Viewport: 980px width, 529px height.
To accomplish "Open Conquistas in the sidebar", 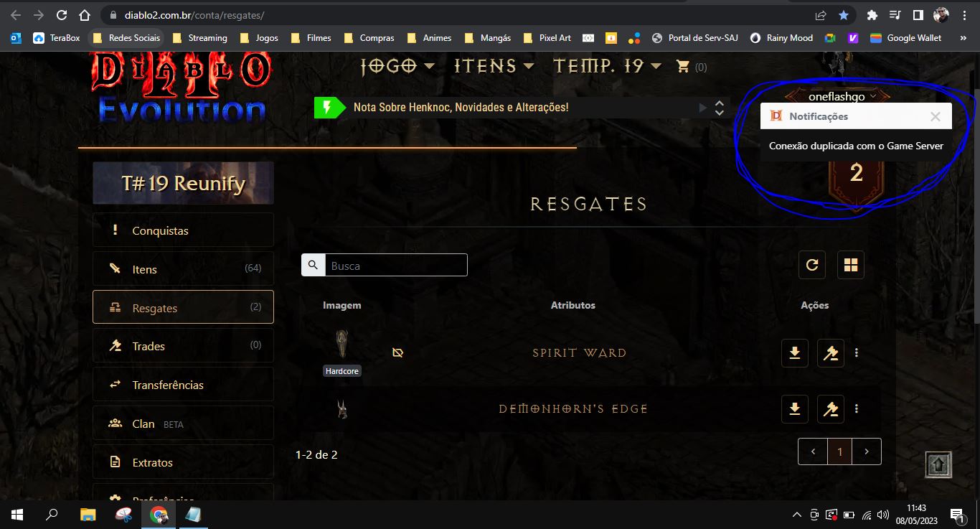I will click(x=183, y=230).
